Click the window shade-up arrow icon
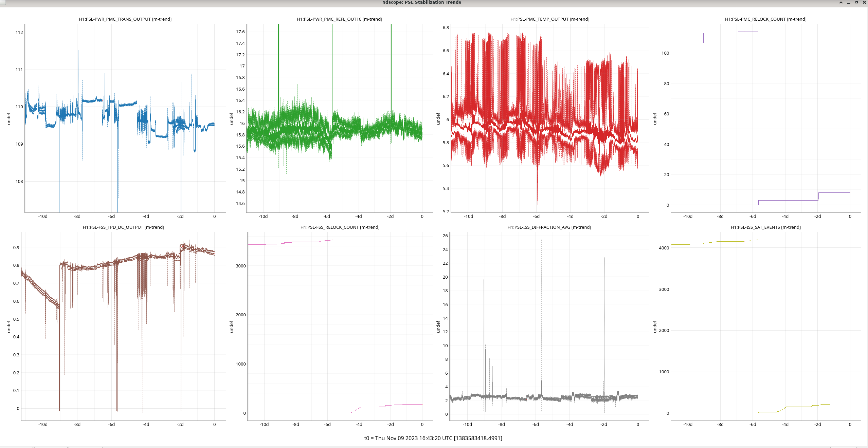Viewport: 868px width, 448px height. pyautogui.click(x=841, y=2)
